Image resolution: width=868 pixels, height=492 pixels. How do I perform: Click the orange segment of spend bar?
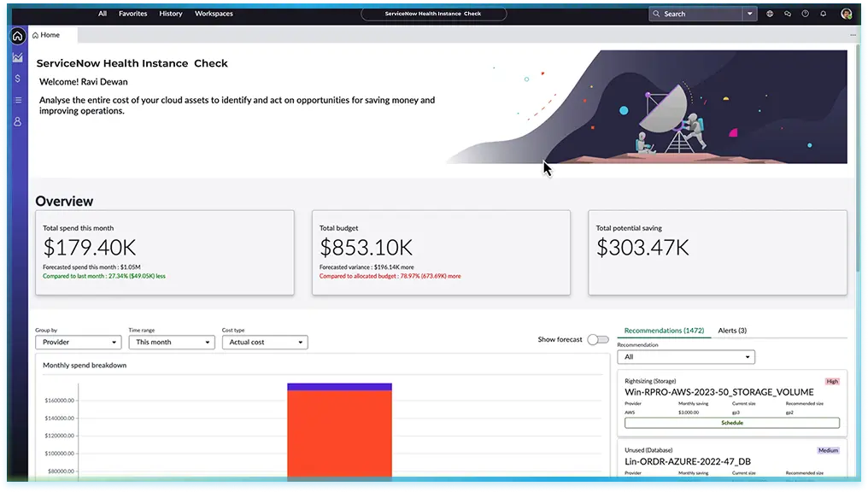[x=339, y=433]
